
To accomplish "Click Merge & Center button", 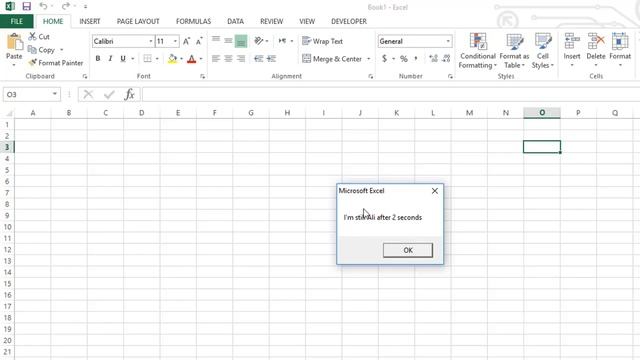I will 332,59.
